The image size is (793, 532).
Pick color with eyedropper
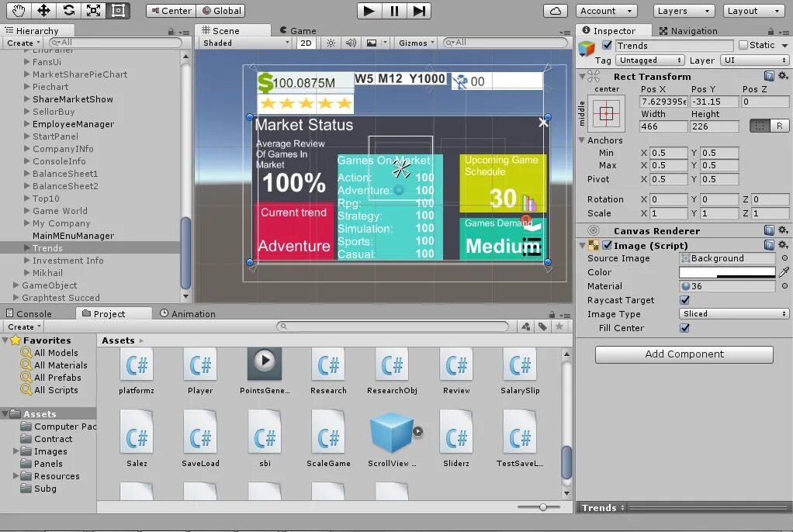(x=784, y=272)
